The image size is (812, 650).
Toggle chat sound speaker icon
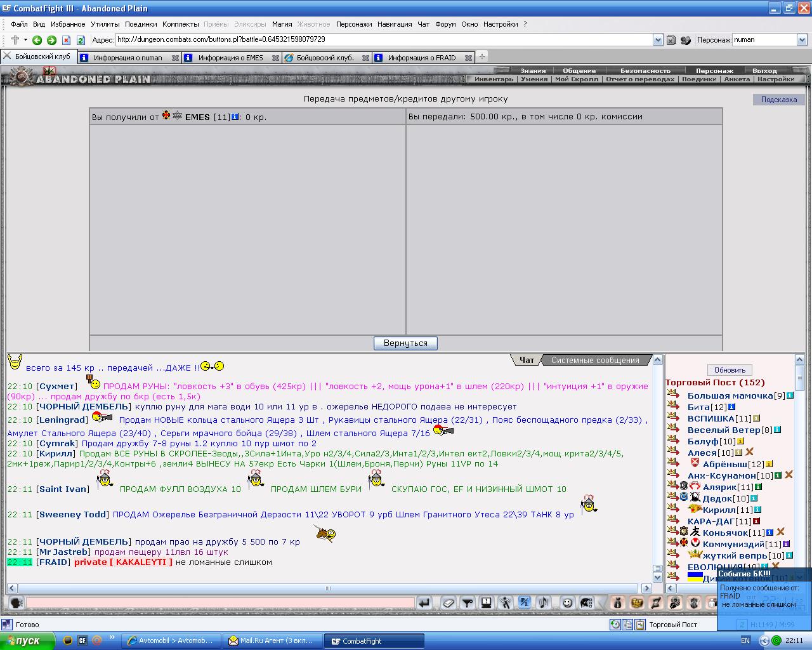click(x=543, y=602)
